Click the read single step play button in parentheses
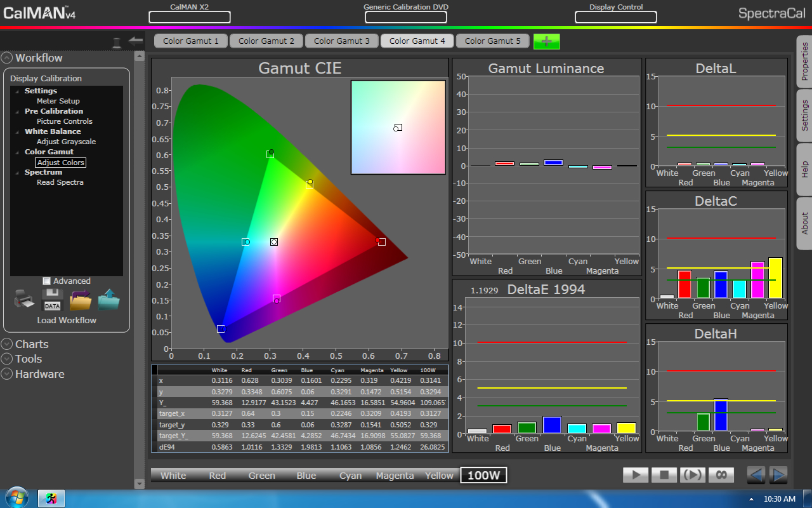 [x=692, y=475]
